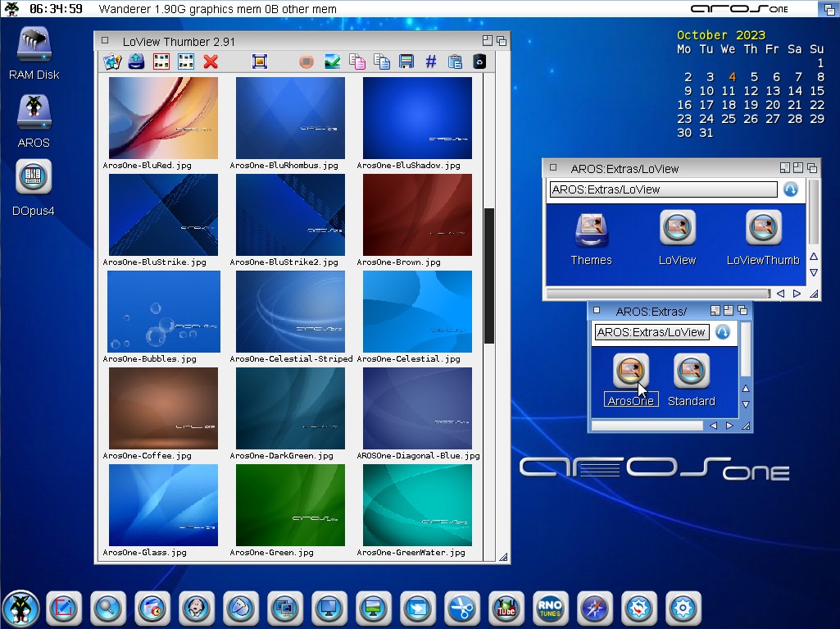Click the floppy disk save icon
Image resolution: width=840 pixels, height=629 pixels.
tap(406, 62)
